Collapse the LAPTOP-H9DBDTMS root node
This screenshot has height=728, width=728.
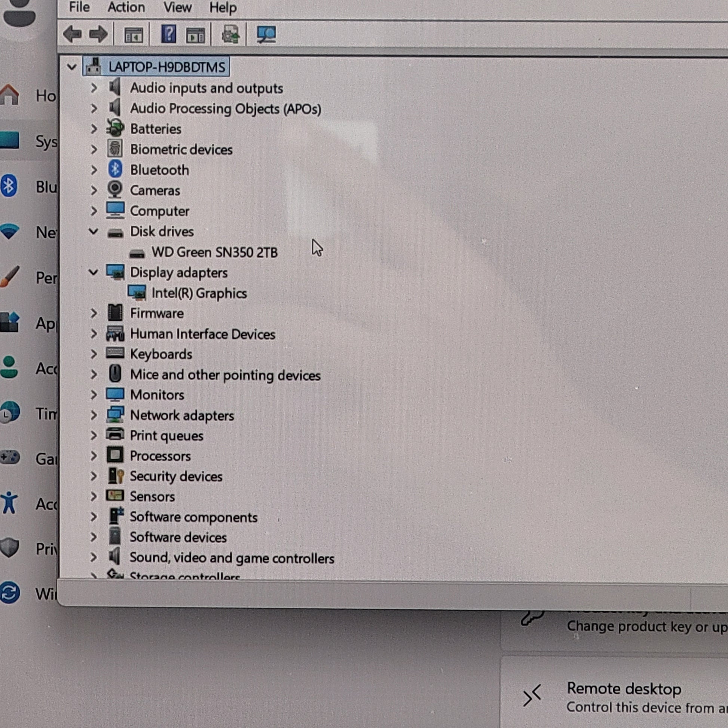(71, 67)
